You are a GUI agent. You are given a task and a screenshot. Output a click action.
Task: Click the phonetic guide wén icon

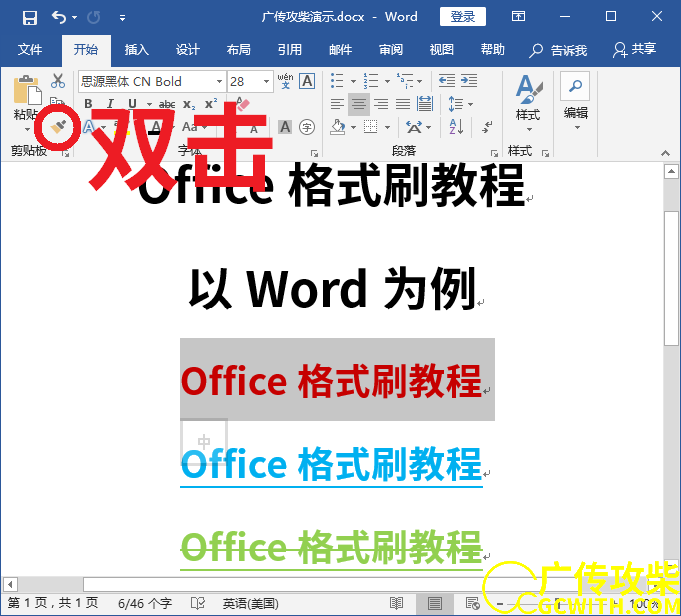285,81
